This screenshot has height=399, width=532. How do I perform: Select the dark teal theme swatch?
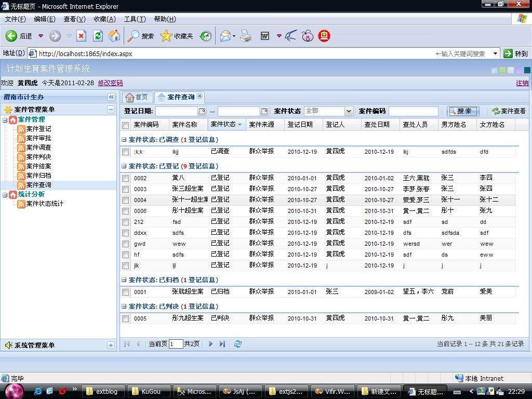coord(527,70)
